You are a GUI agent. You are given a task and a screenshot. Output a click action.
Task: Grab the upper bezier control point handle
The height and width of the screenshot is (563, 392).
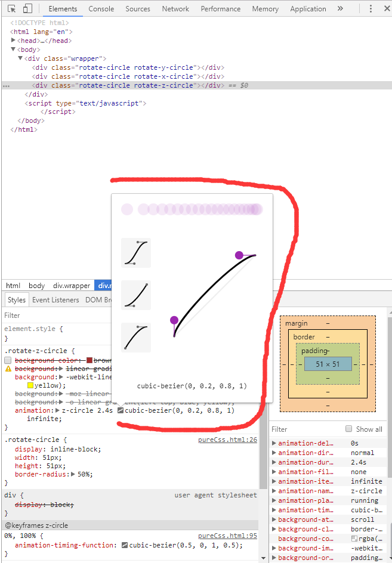(239, 255)
